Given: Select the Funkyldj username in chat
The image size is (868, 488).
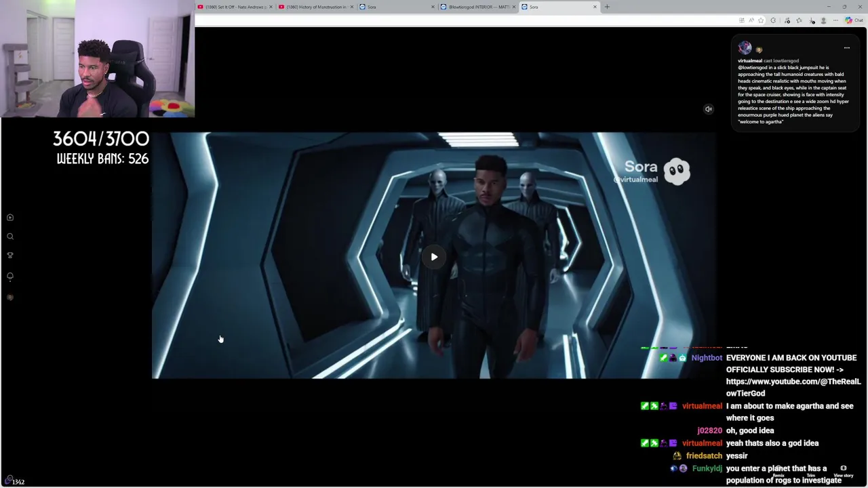Looking at the screenshot, I should point(707,468).
